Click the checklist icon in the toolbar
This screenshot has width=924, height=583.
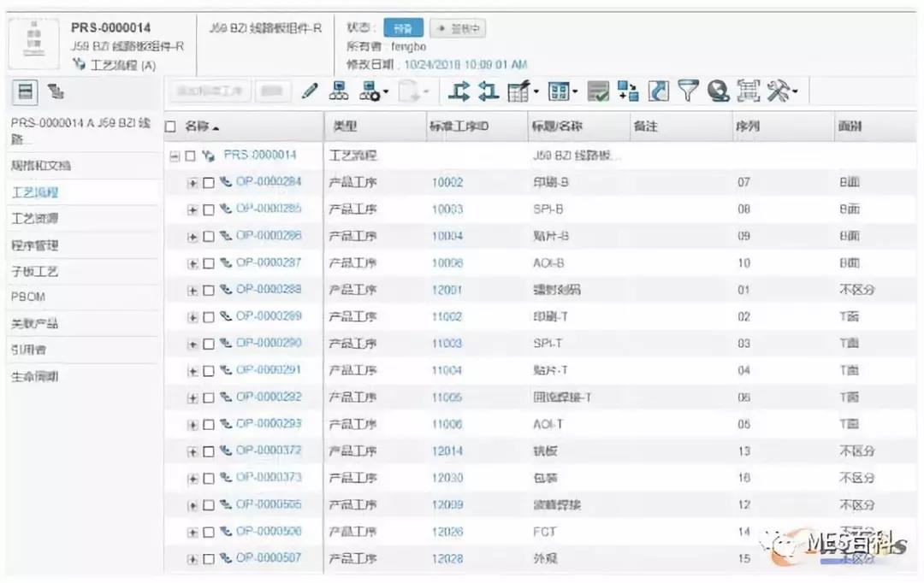(x=598, y=90)
